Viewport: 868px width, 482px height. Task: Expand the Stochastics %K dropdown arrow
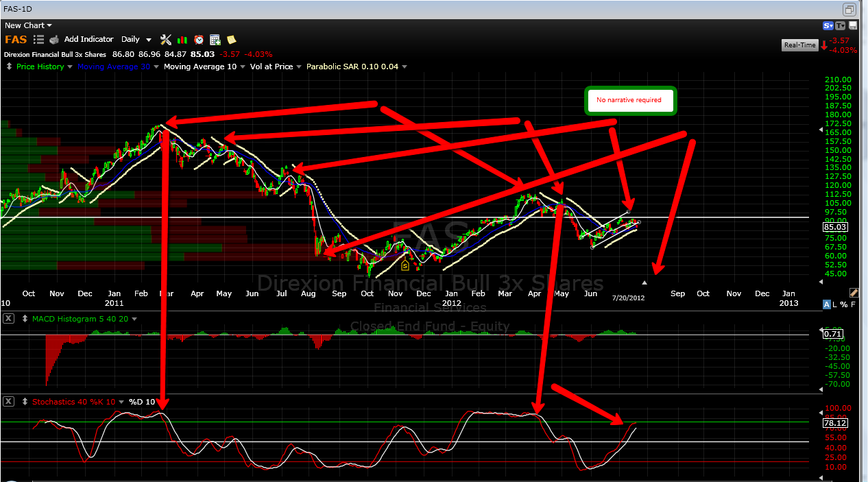[121, 401]
